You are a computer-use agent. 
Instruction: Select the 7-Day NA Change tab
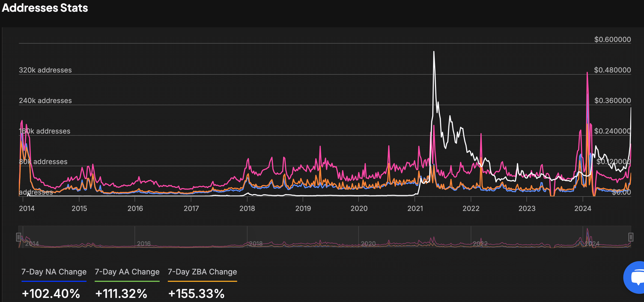coord(54,272)
